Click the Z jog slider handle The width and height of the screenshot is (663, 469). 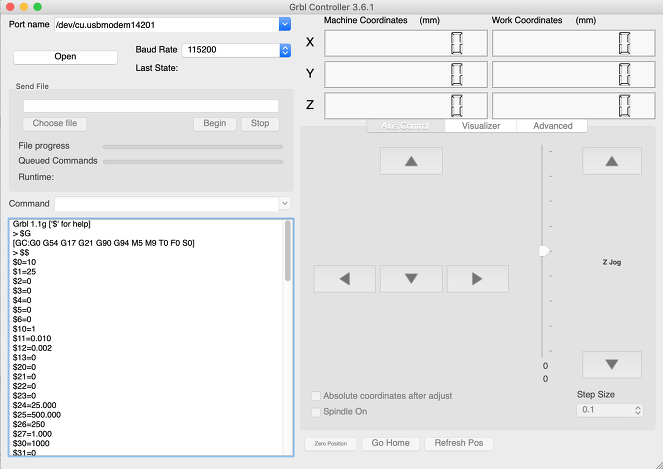click(544, 251)
